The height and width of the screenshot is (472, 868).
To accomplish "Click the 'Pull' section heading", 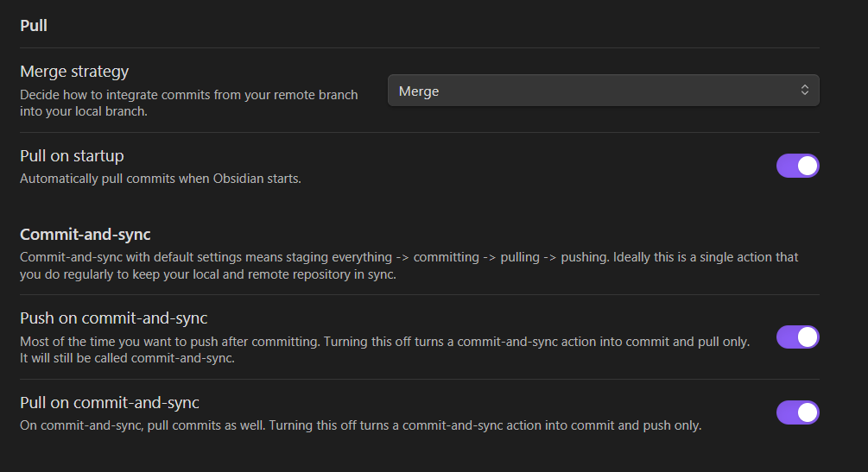I will [34, 26].
